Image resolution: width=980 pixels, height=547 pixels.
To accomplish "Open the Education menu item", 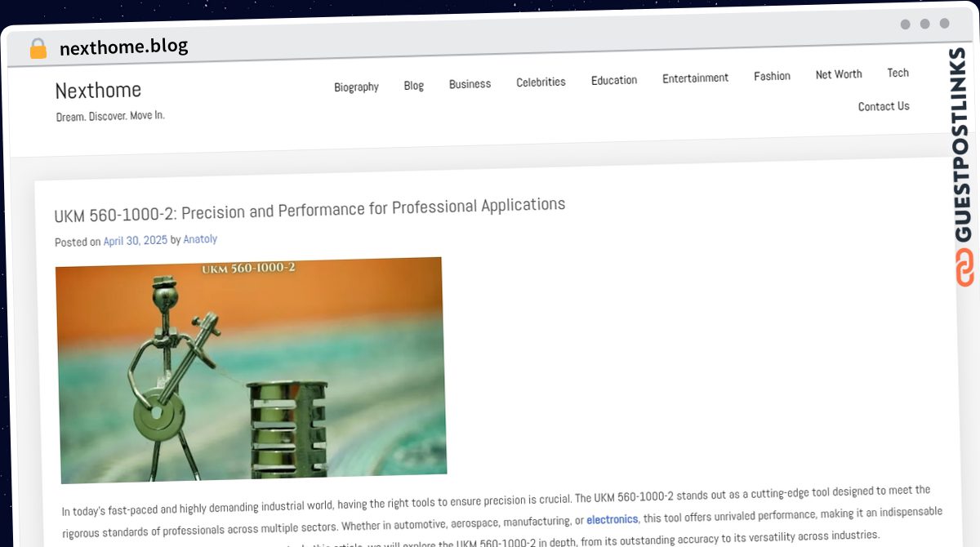I will coord(614,80).
